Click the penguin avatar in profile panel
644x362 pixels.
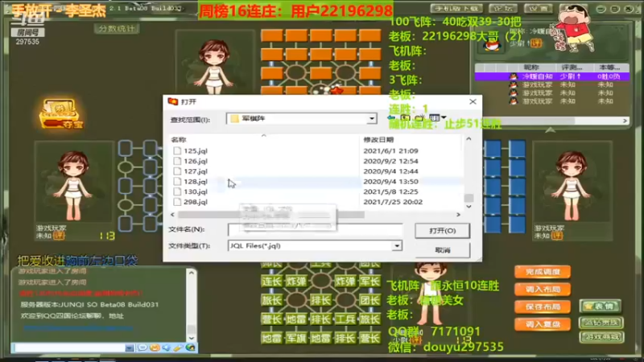492,45
